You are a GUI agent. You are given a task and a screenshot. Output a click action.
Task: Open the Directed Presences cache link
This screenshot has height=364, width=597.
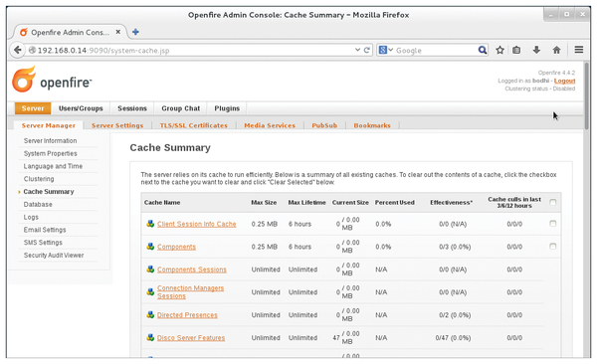coord(187,315)
